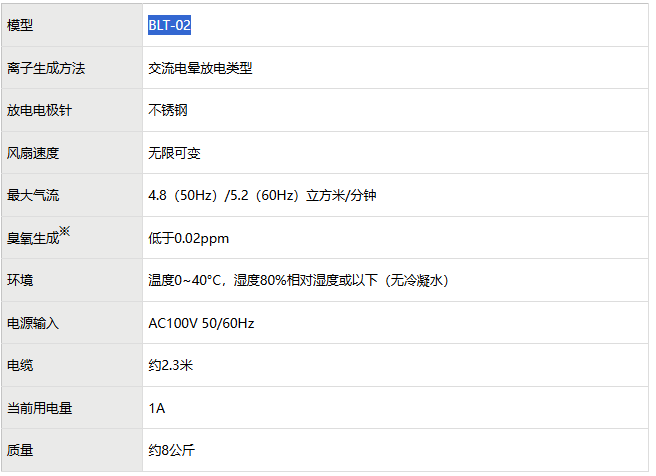Select the 风扇速度 label cell
This screenshot has height=476, width=656.
click(x=33, y=153)
